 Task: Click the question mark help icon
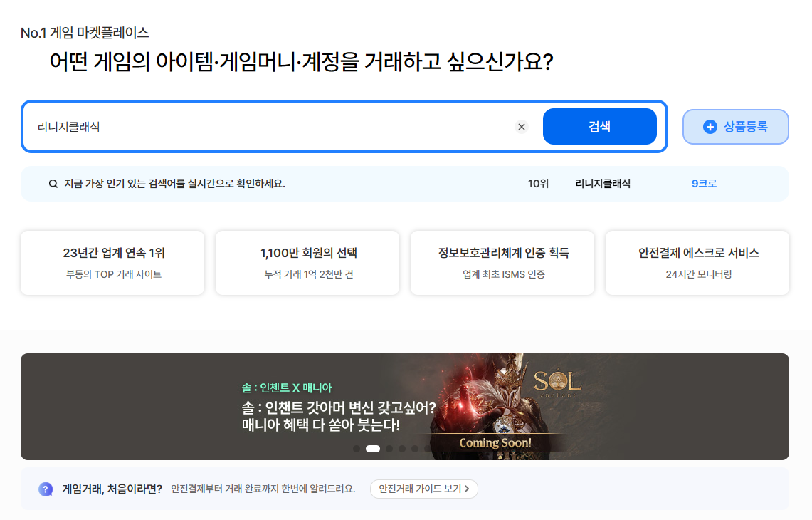click(x=46, y=489)
